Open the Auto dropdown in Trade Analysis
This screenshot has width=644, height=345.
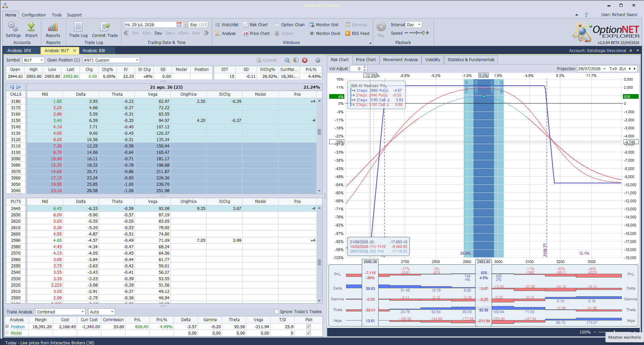pos(112,312)
